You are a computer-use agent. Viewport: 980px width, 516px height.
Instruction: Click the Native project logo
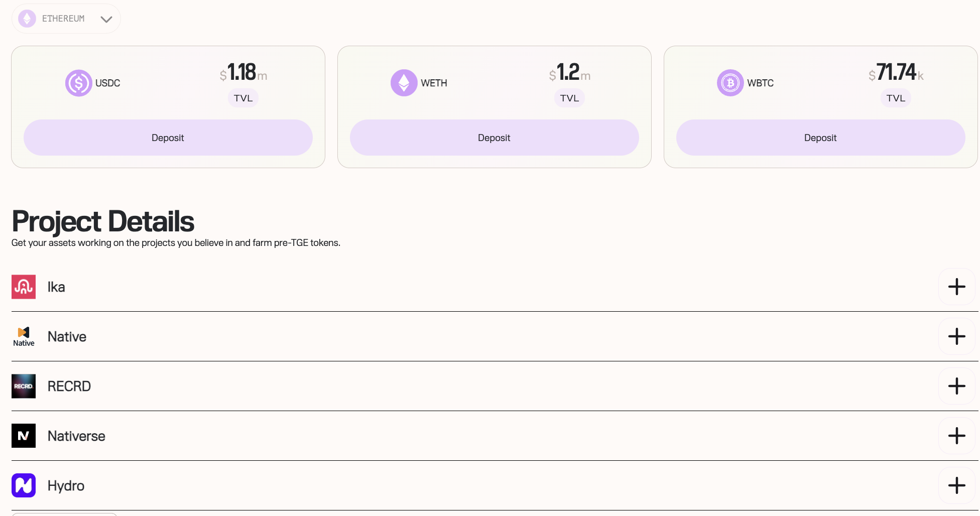pyautogui.click(x=24, y=336)
